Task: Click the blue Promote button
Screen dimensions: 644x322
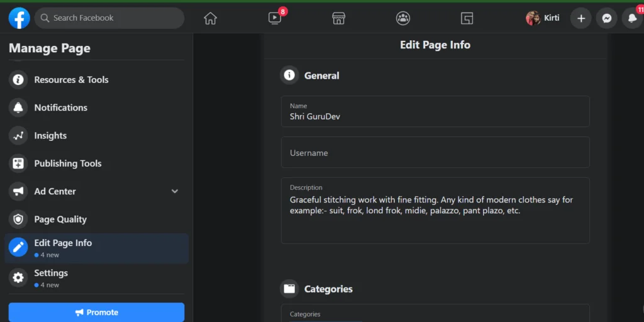Action: [96, 313]
